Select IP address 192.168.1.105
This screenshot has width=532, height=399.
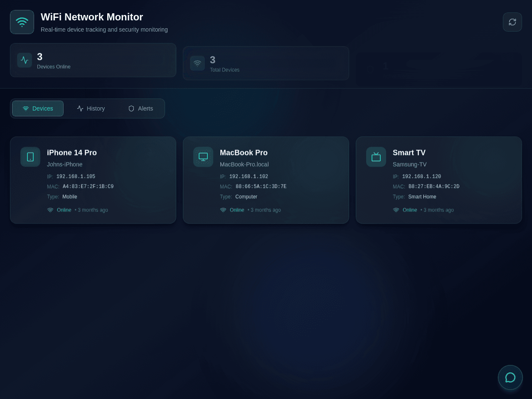click(x=76, y=177)
